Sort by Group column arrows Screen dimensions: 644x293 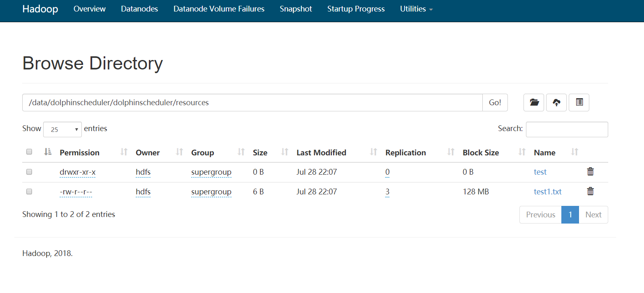pyautogui.click(x=241, y=152)
